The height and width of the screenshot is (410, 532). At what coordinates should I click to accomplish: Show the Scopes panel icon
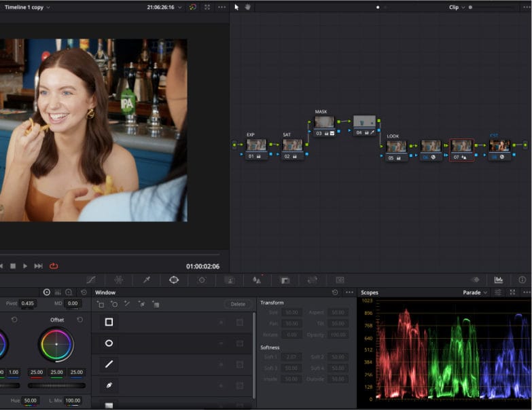pyautogui.click(x=499, y=280)
